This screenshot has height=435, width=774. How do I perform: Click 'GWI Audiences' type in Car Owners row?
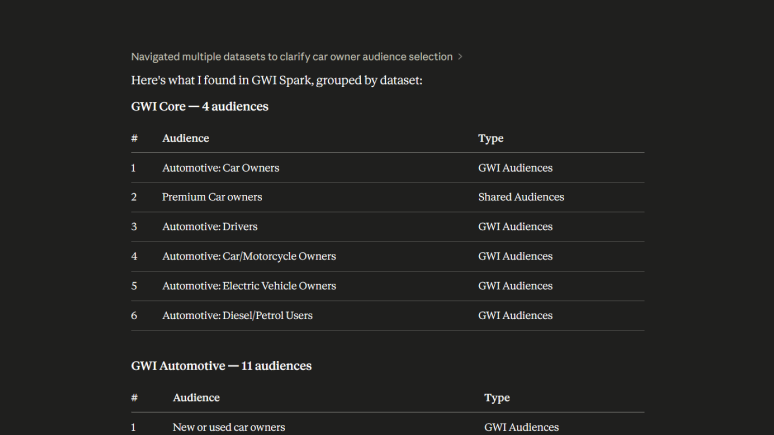click(x=515, y=168)
